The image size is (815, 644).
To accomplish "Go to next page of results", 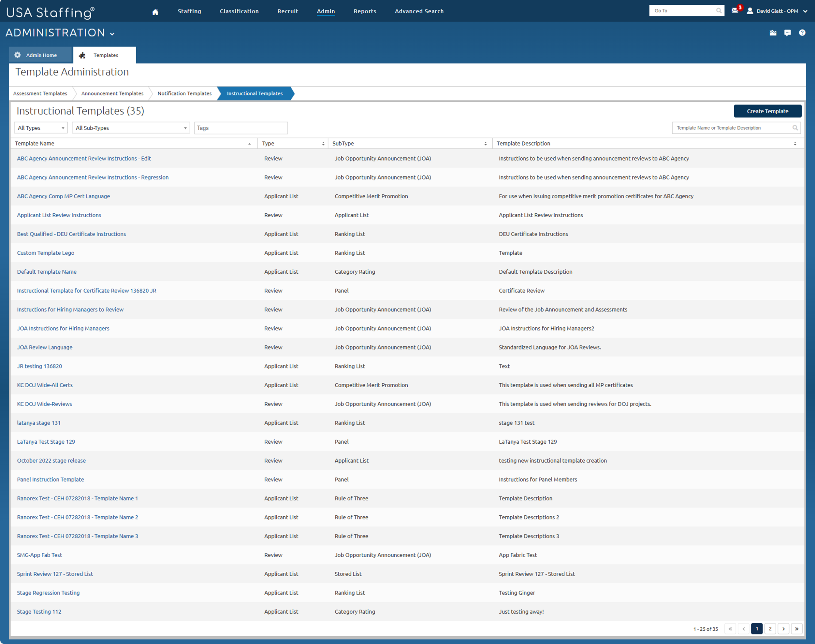I will 783,629.
